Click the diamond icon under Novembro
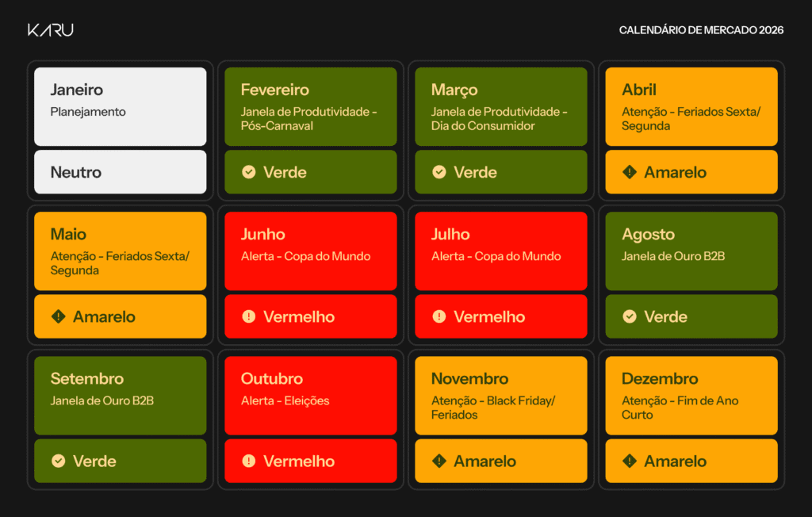This screenshot has height=517, width=812. point(439,461)
